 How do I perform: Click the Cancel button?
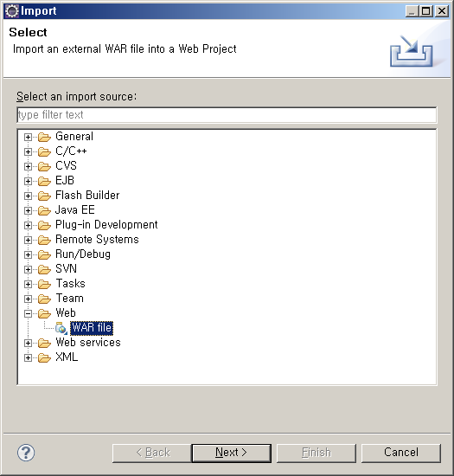401,453
